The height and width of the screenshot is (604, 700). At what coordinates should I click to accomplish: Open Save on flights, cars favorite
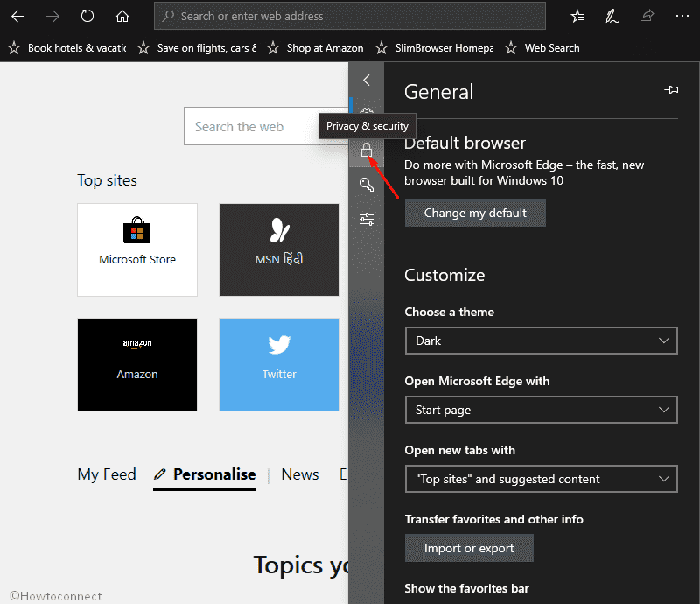tap(196, 48)
